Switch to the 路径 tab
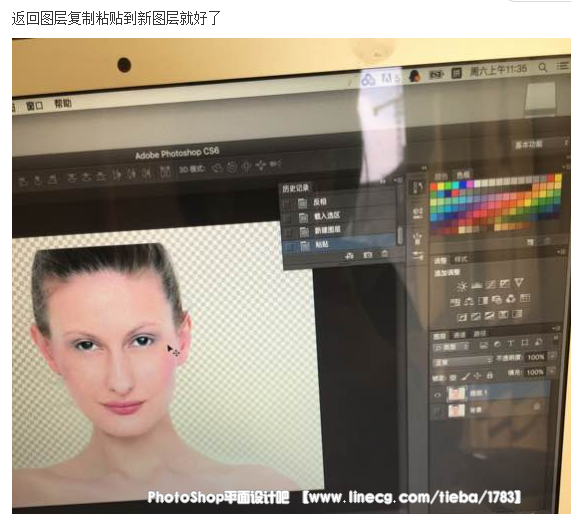This screenshot has width=571, height=514. point(480,334)
